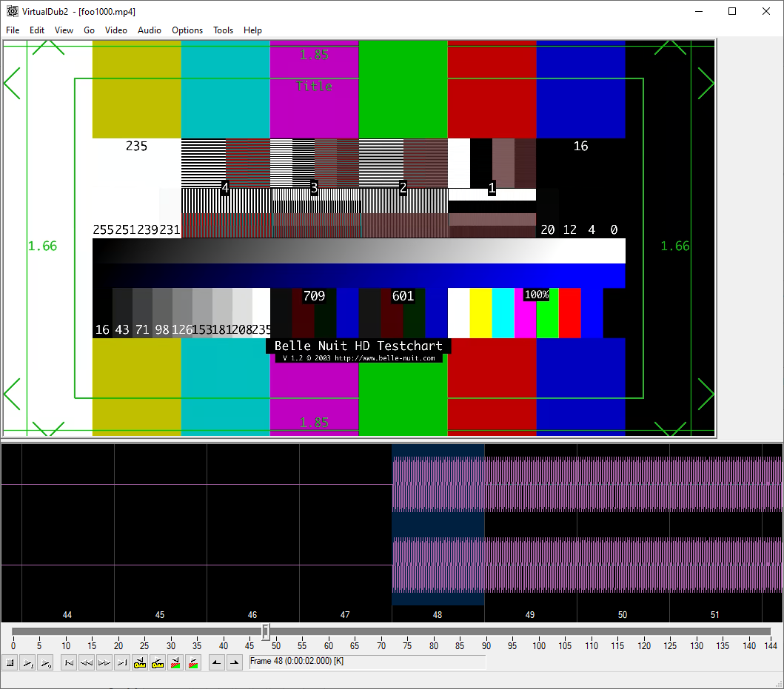Open the Audio menu
The width and height of the screenshot is (784, 689).
pos(150,30)
